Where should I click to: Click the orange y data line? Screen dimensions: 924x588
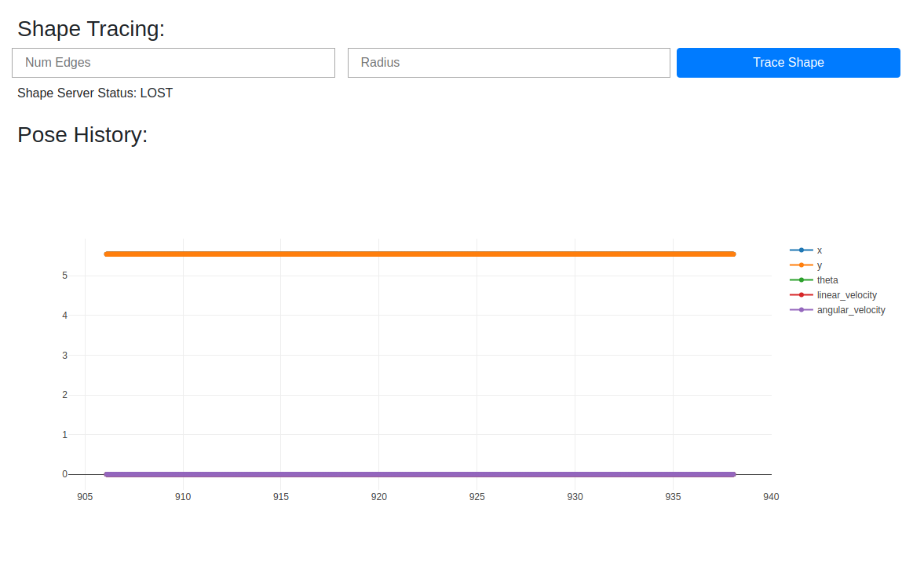tap(419, 254)
